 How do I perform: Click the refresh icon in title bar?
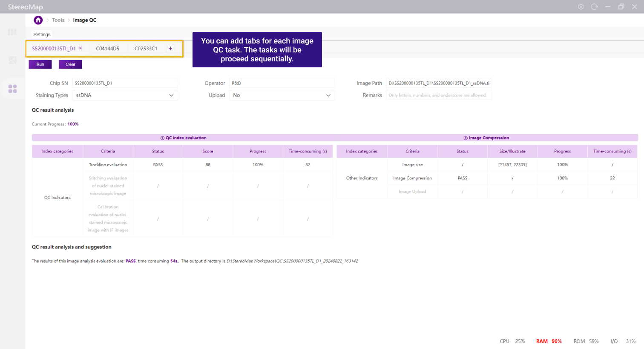pos(594,7)
